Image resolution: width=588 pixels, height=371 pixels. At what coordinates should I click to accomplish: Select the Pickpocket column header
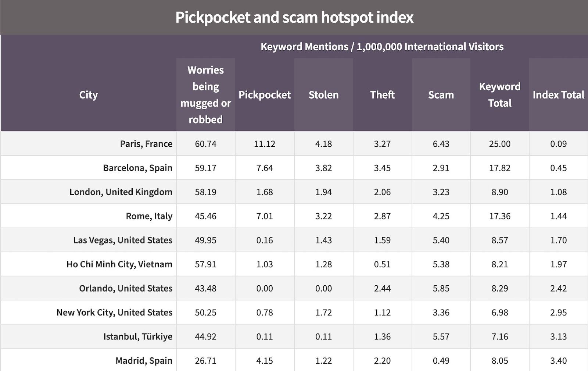[x=265, y=95]
